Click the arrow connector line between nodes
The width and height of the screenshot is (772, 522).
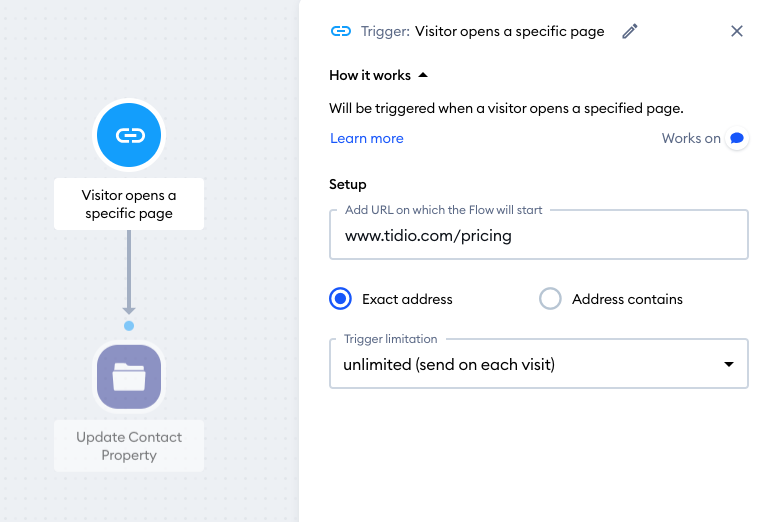click(x=129, y=270)
